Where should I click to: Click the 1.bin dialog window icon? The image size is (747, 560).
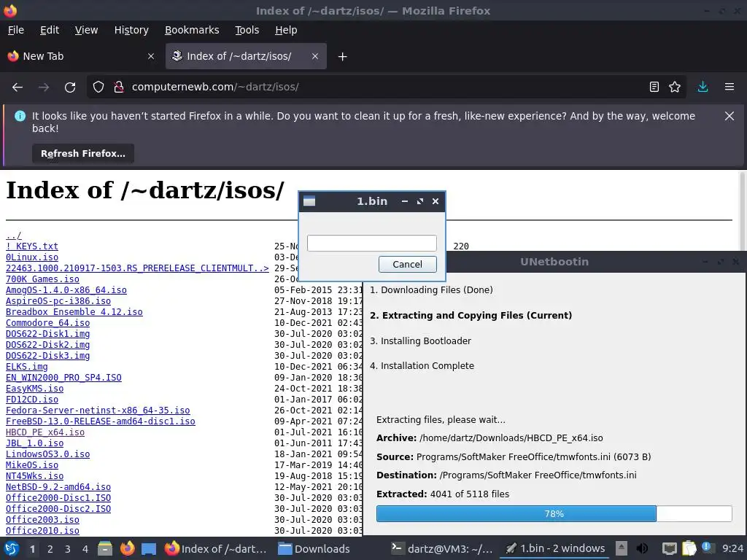pos(309,201)
